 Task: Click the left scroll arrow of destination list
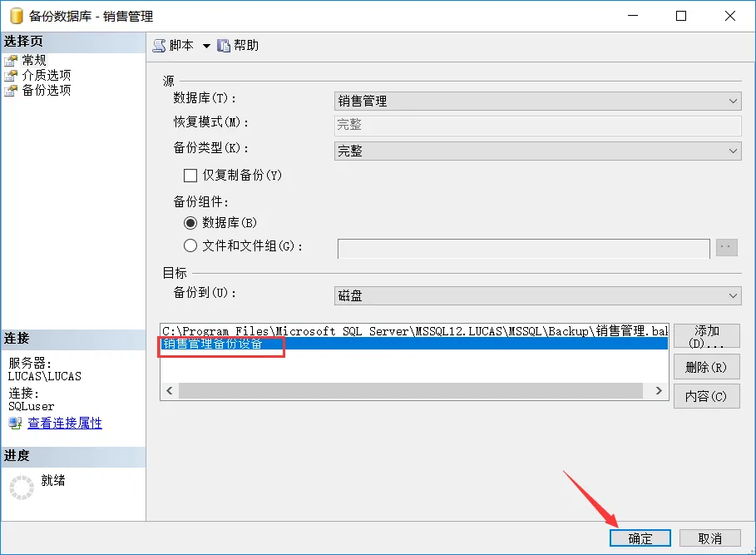click(x=169, y=390)
